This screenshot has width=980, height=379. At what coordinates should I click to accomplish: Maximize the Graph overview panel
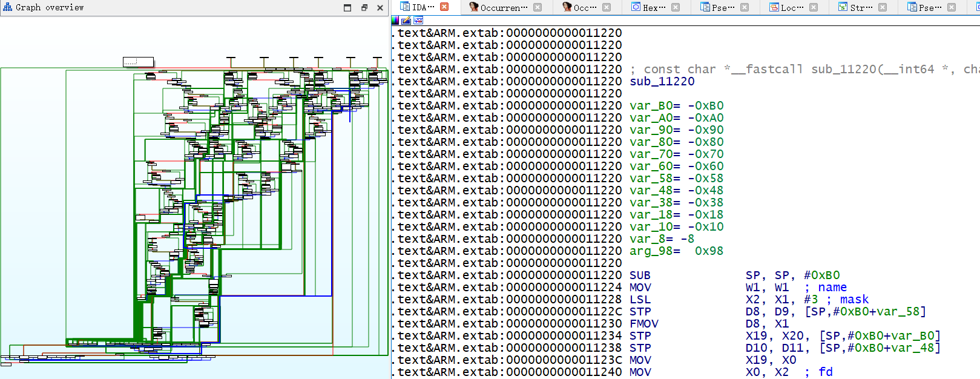[347, 8]
